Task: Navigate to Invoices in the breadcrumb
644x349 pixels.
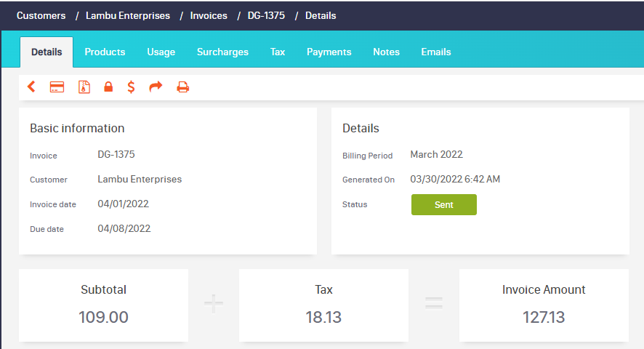Action: [209, 15]
